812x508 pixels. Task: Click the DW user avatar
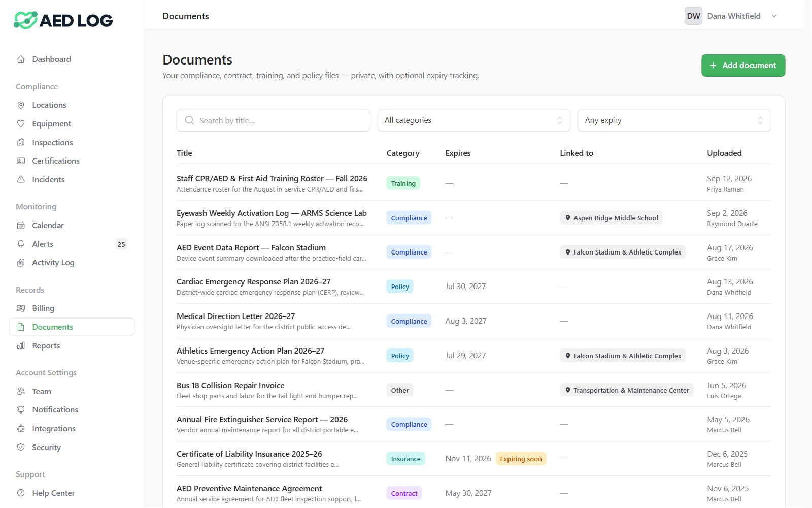[x=693, y=16]
